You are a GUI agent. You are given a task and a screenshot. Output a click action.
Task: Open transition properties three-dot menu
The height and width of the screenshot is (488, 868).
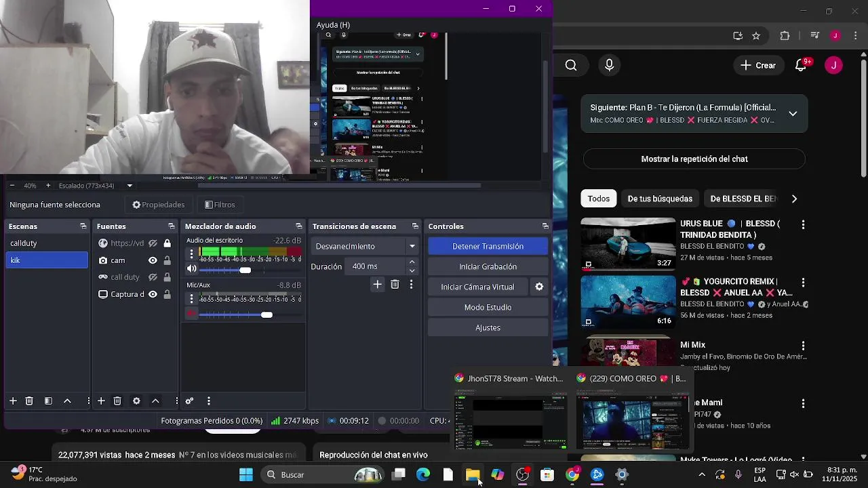tap(411, 285)
